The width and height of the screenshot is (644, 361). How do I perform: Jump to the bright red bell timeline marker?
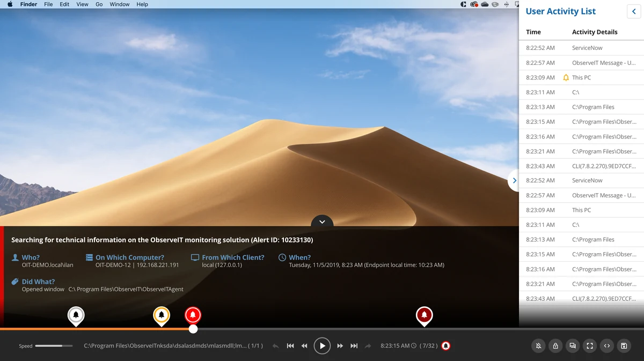[x=193, y=316]
